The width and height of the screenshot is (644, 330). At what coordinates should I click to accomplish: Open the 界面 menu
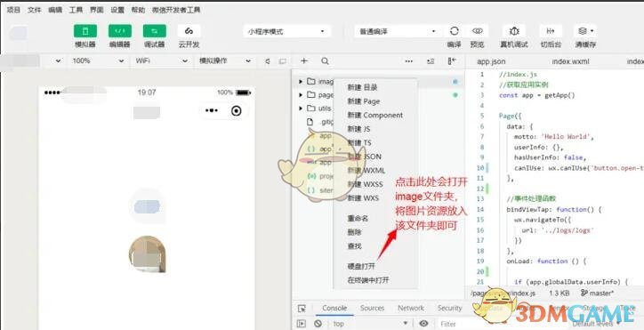coord(97,10)
